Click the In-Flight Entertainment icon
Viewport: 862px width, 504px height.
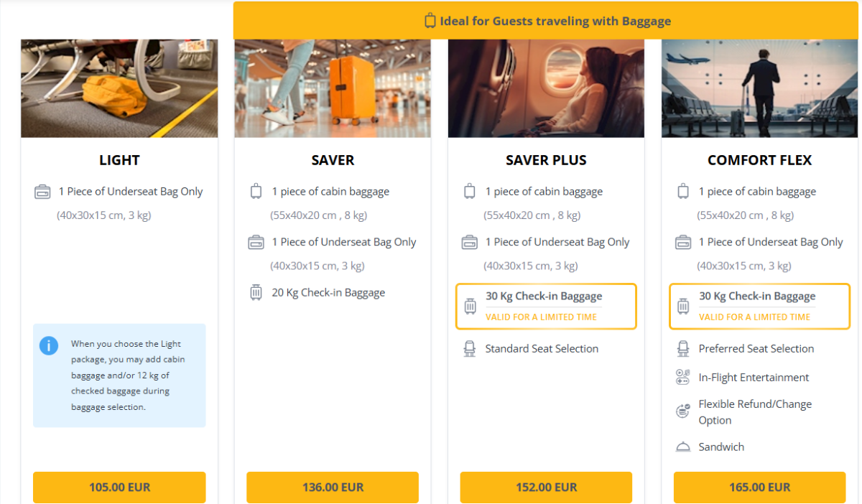click(683, 376)
